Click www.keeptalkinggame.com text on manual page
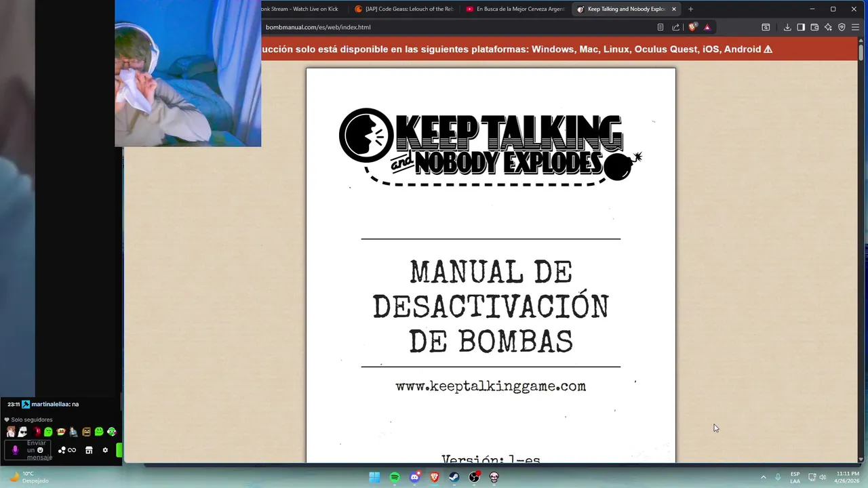The width and height of the screenshot is (868, 488). 490,386
